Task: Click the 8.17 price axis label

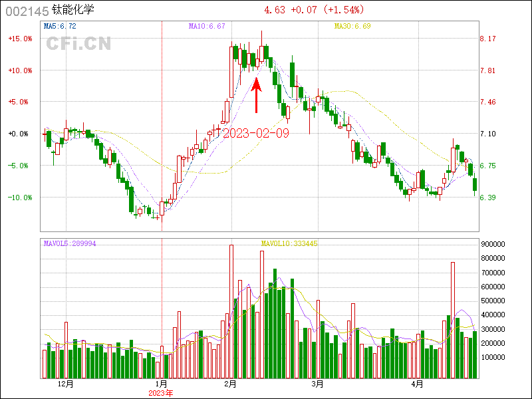Action: click(488, 39)
